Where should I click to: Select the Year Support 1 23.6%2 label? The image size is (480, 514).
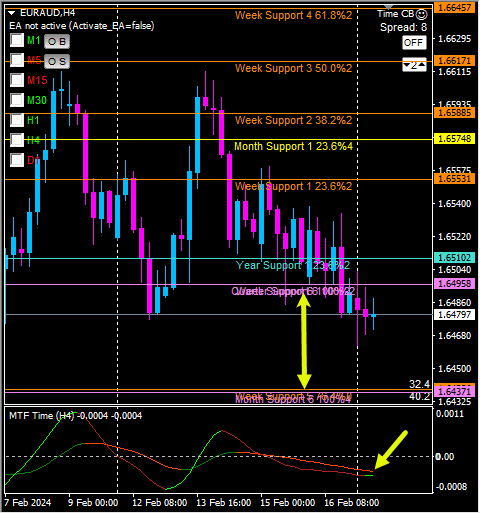293,265
